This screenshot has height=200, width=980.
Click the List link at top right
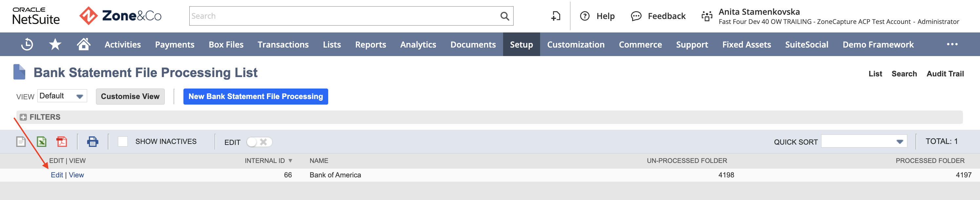tap(875, 74)
